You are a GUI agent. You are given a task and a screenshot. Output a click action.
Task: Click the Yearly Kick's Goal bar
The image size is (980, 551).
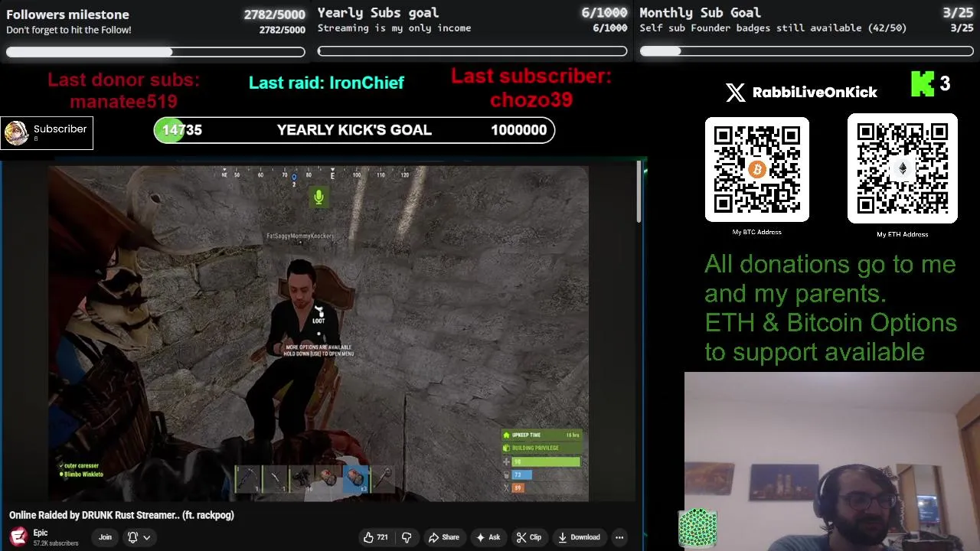click(x=354, y=130)
